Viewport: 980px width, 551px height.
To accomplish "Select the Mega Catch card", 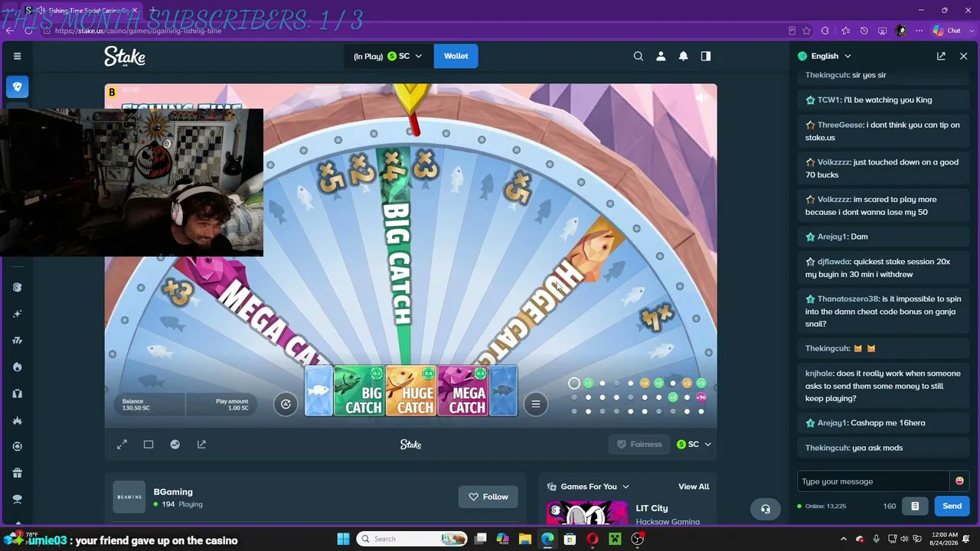I will point(463,391).
